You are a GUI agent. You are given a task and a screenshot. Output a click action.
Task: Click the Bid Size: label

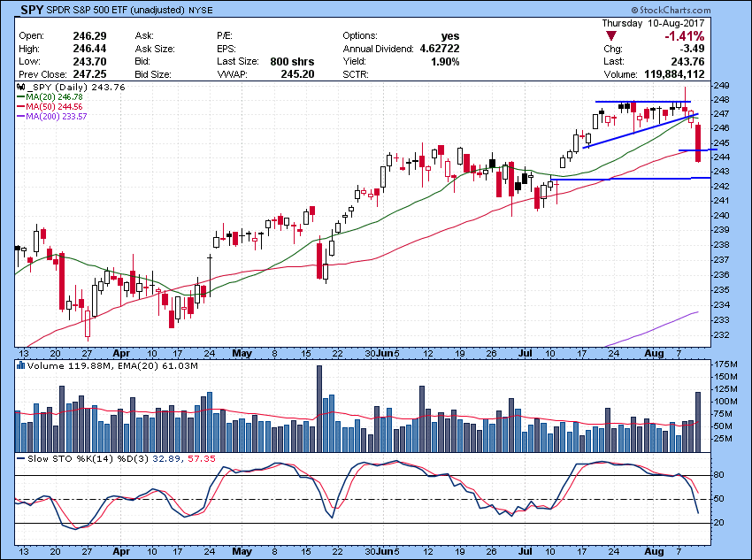tap(153, 74)
